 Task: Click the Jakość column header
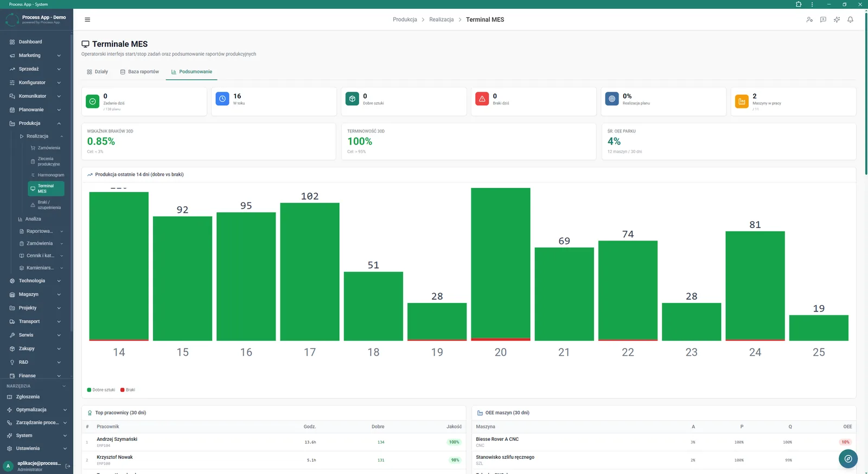[x=454, y=427]
